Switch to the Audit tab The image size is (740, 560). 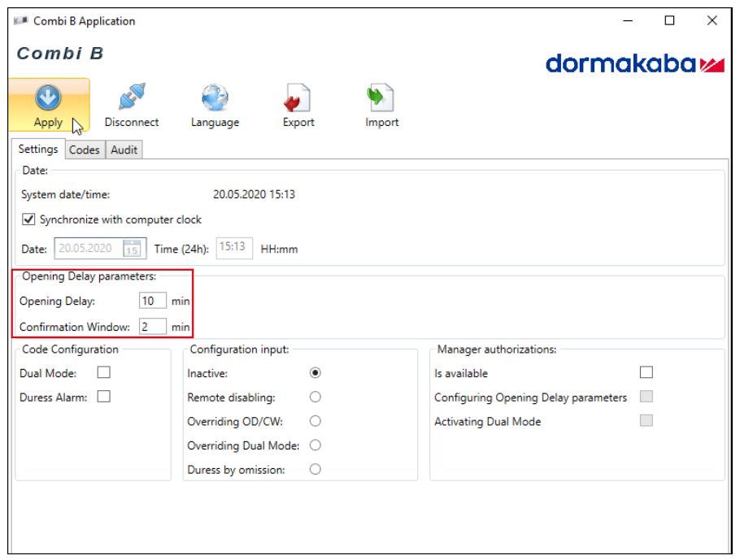[124, 150]
